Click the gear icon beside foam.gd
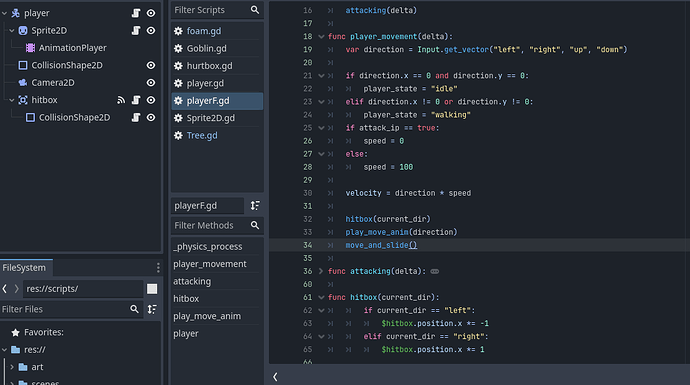The height and width of the screenshot is (385, 690). [178, 31]
